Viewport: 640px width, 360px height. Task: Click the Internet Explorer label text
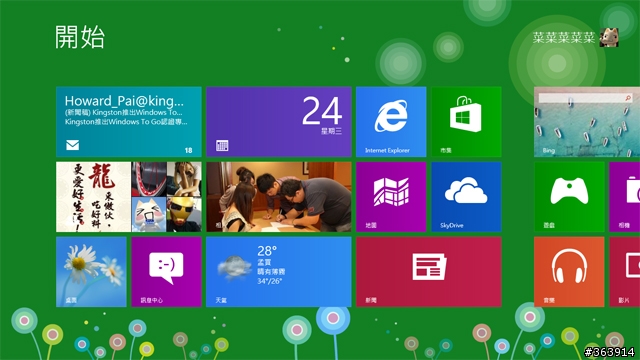(387, 150)
